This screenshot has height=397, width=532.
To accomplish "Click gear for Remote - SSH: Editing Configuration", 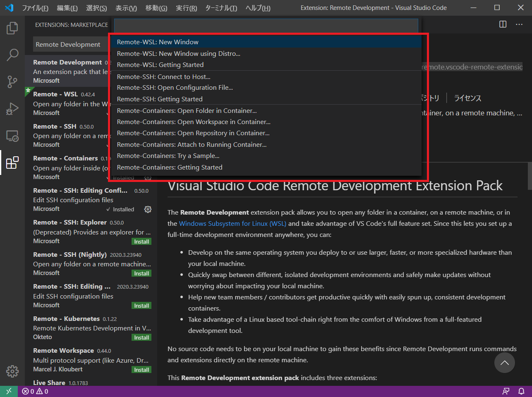I will tap(148, 209).
